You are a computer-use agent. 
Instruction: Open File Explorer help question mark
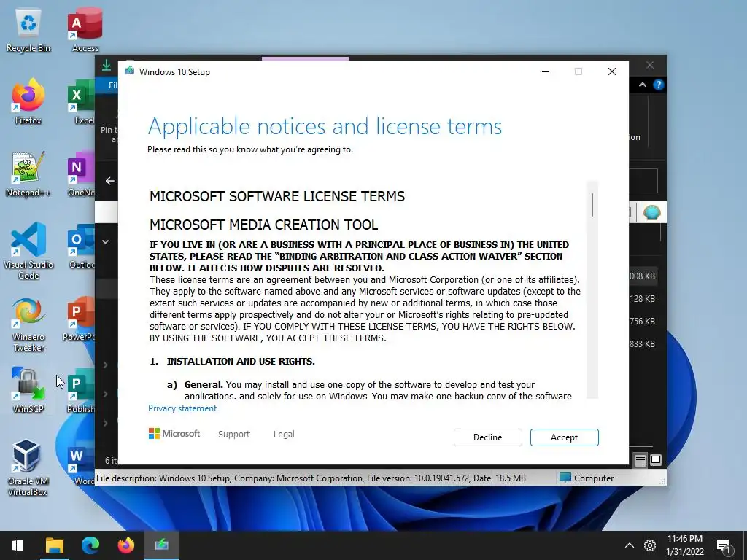[659, 85]
